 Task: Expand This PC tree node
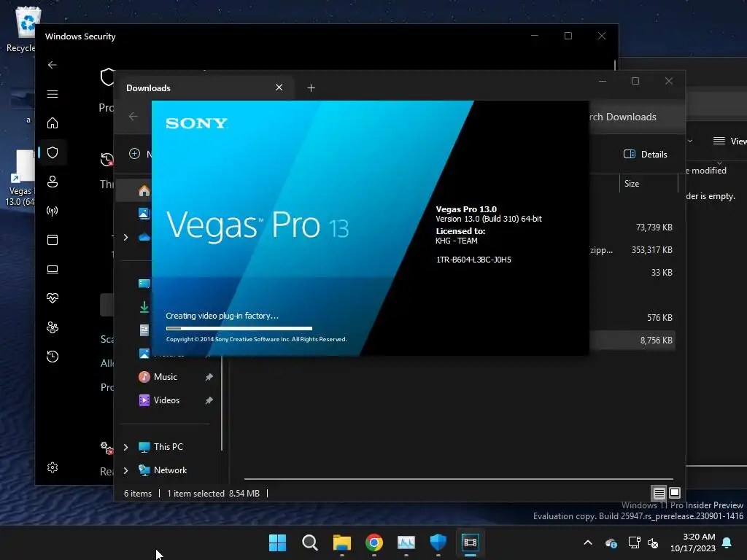125,447
